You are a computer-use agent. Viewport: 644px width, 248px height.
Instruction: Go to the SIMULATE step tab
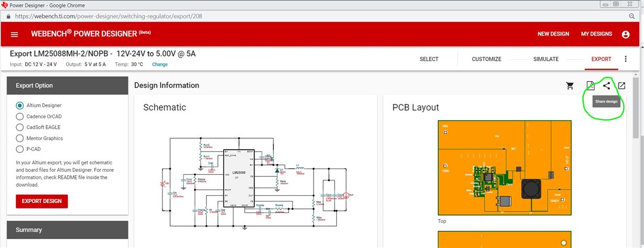click(x=546, y=59)
